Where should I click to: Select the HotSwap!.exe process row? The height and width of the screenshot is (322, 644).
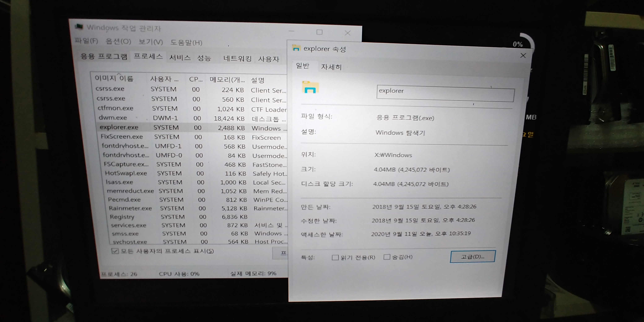point(196,173)
